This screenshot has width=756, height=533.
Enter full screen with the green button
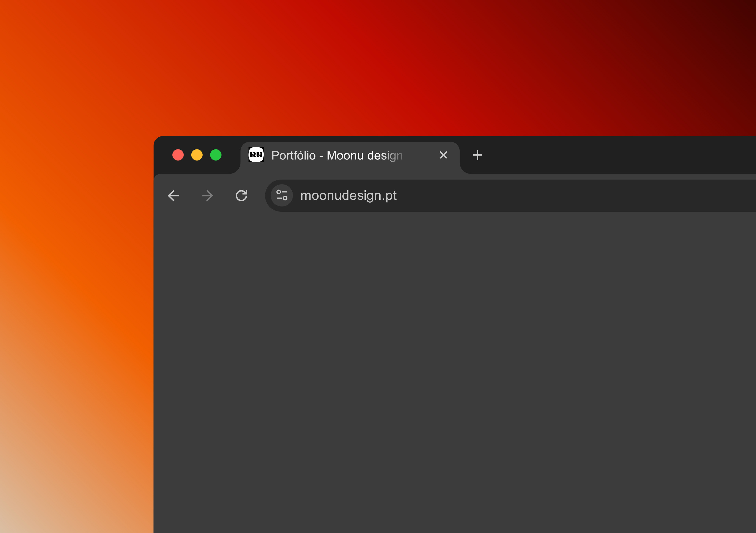(216, 155)
